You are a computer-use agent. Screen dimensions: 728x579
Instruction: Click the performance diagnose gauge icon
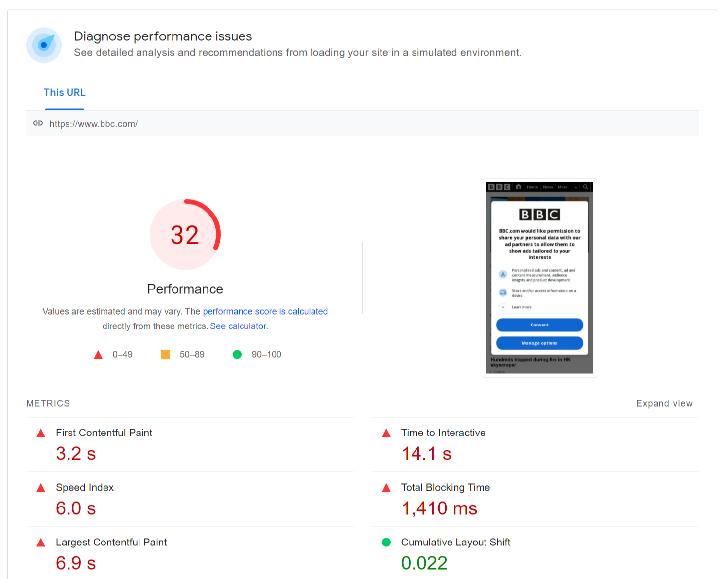[x=44, y=45]
